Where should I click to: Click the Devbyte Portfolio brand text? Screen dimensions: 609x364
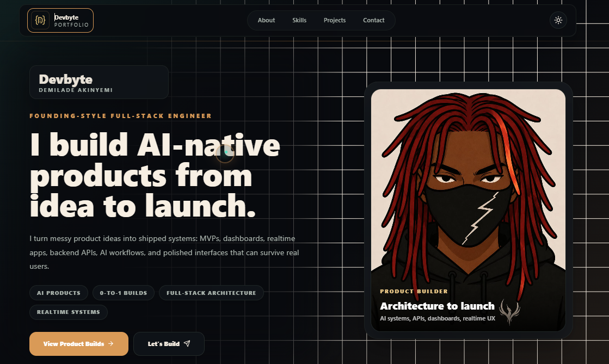click(x=71, y=21)
